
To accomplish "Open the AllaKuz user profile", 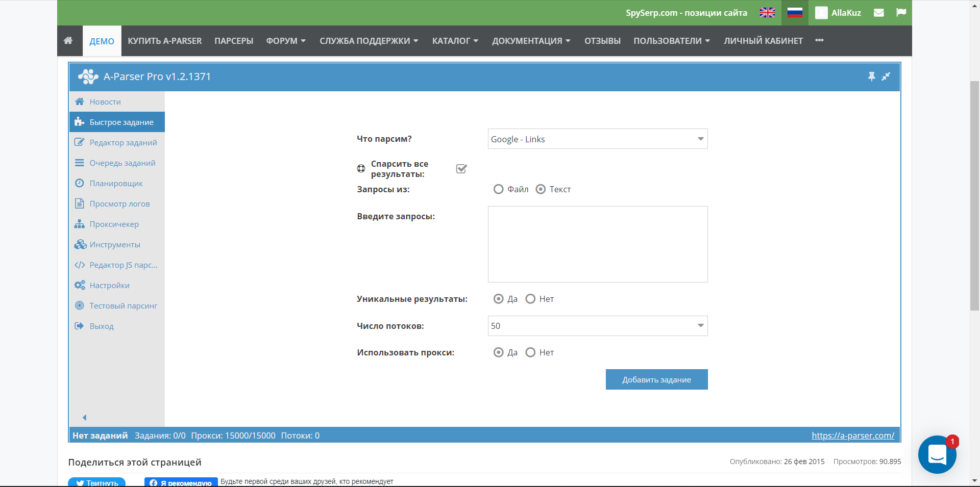I will 838,13.
